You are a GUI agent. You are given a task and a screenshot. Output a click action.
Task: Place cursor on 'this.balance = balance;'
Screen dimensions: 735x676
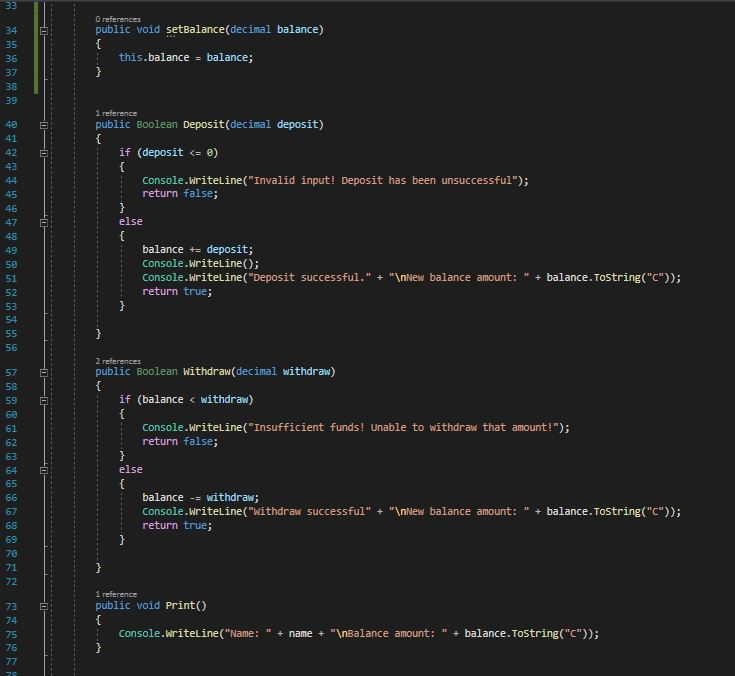186,58
